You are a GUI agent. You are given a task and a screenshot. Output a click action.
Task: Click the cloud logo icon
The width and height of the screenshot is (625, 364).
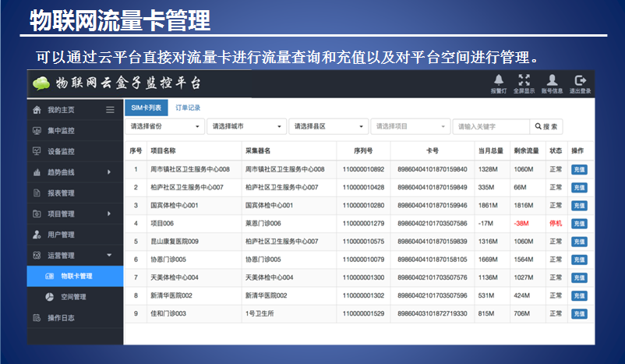[x=41, y=83]
